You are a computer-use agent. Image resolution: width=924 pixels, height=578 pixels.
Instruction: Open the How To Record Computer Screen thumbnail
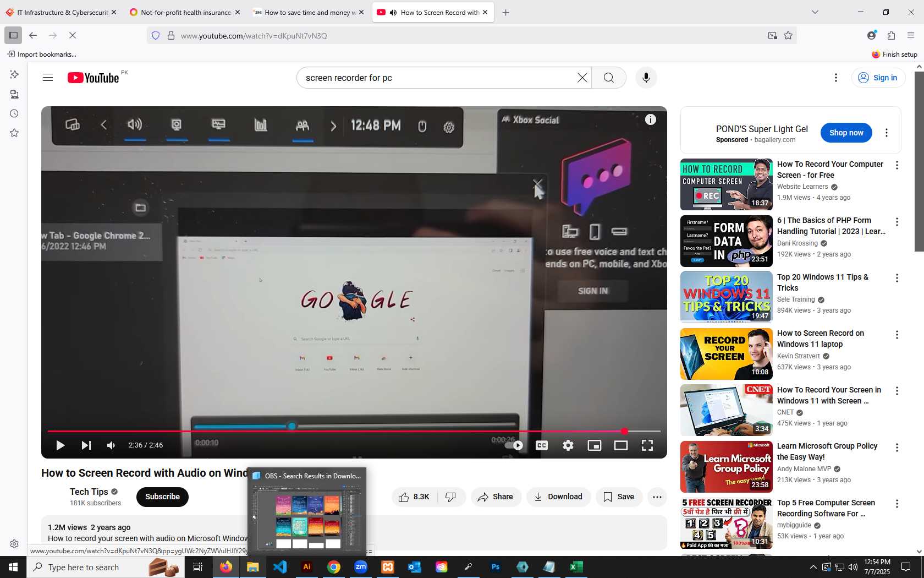pyautogui.click(x=727, y=184)
